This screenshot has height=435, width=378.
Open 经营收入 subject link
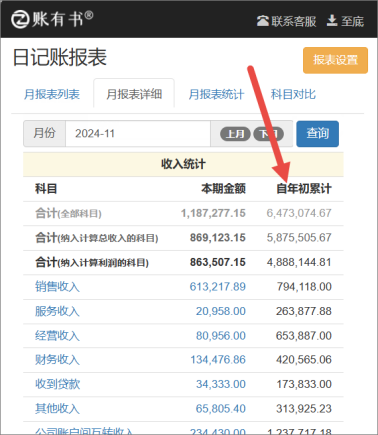point(57,336)
